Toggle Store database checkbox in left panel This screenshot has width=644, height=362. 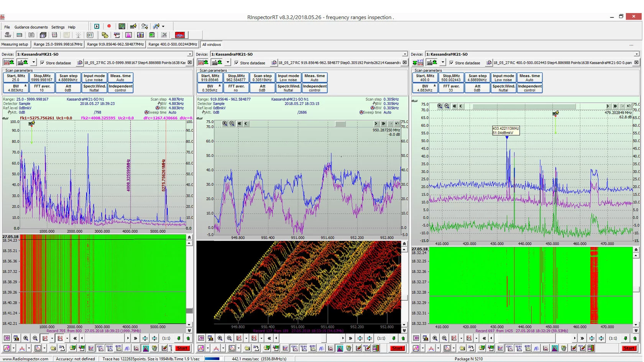tap(42, 63)
